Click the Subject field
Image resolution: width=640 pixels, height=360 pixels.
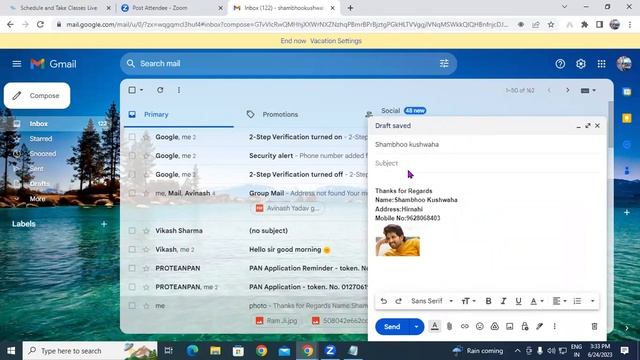487,163
